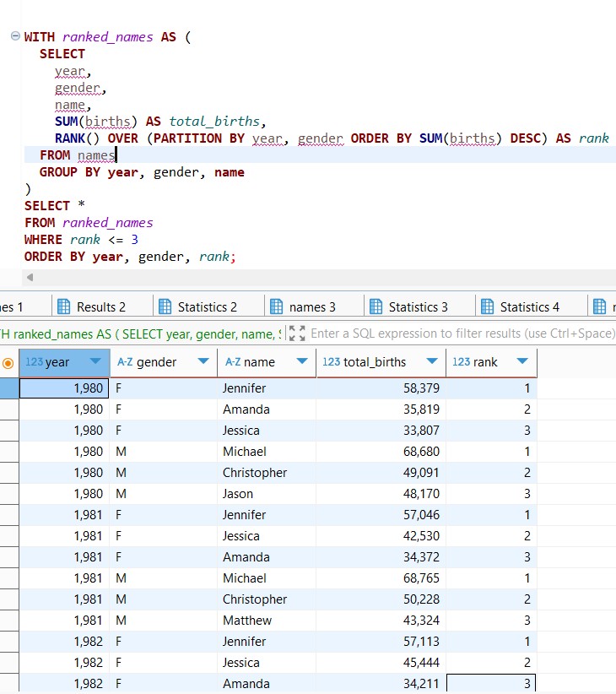Select the gender column header
The image size is (616, 694).
pyautogui.click(x=163, y=362)
